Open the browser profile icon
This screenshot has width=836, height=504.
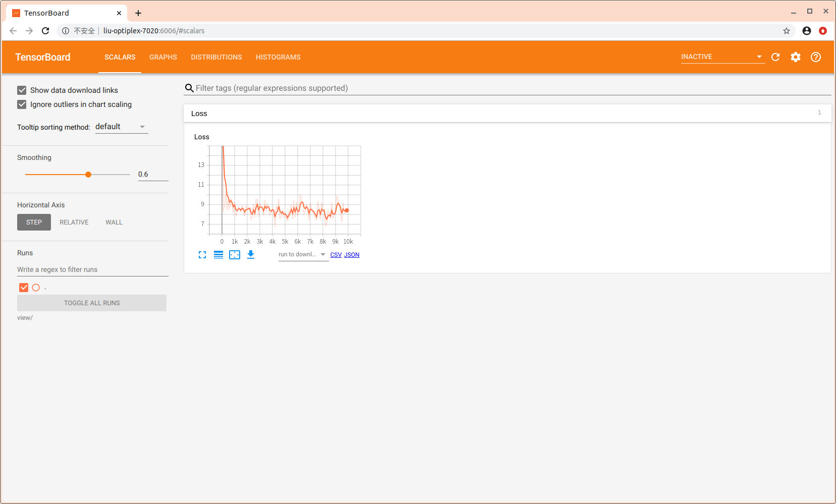pyautogui.click(x=807, y=31)
